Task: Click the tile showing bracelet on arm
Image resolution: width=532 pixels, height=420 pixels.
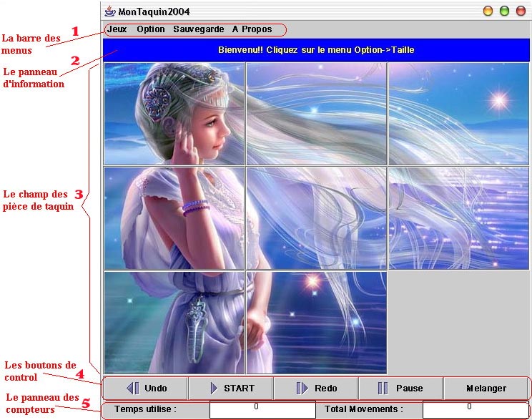Action: [x=174, y=218]
